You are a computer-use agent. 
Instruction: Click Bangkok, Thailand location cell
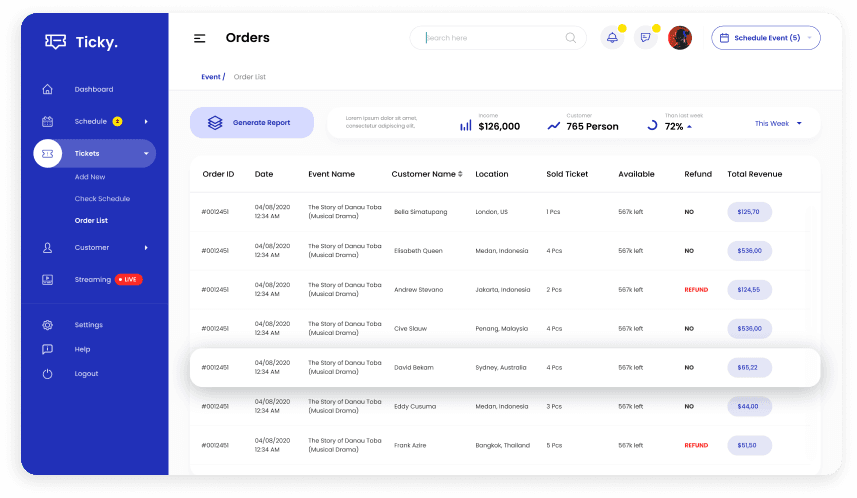click(x=502, y=446)
